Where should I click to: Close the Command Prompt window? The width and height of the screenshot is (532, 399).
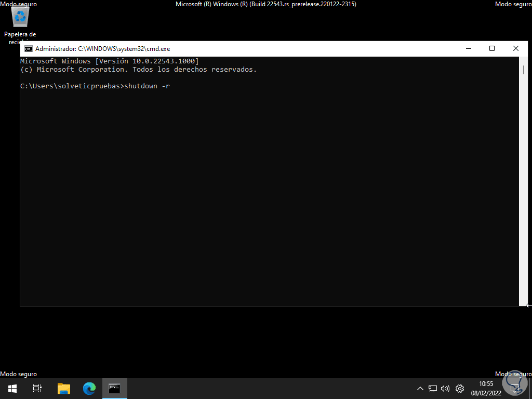(516, 49)
